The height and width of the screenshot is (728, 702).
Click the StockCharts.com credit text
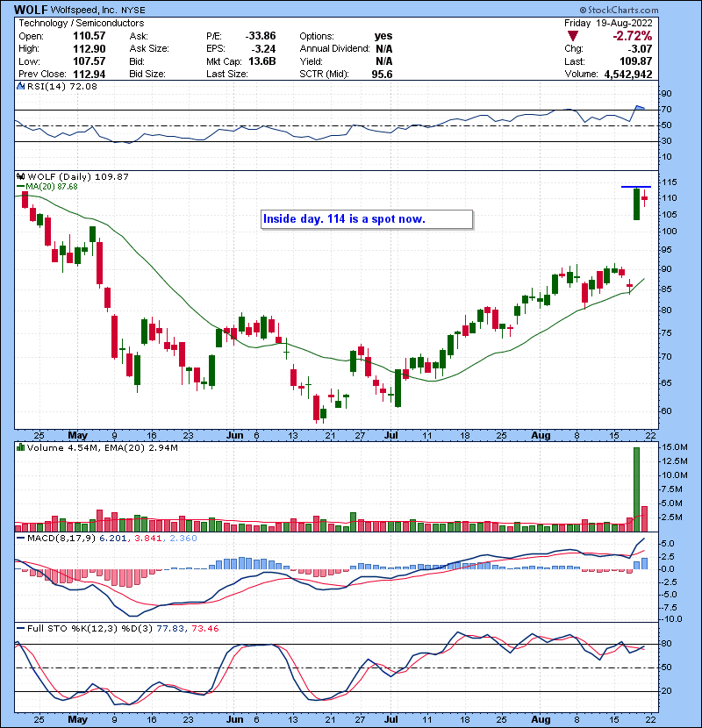click(x=619, y=10)
